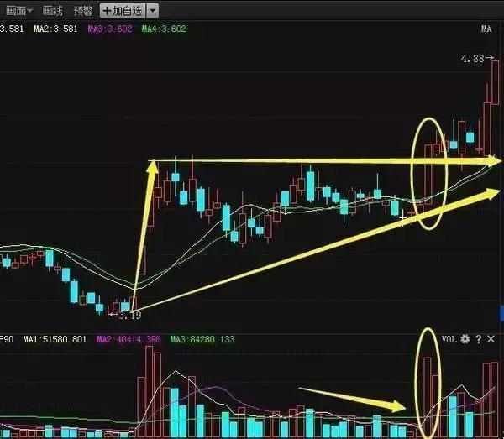Open the VOL indicator settings gear
The width and height of the screenshot is (504, 439).
pyautogui.click(x=465, y=339)
